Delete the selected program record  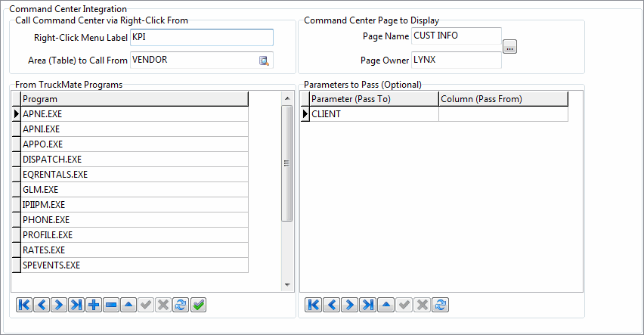pos(111,305)
